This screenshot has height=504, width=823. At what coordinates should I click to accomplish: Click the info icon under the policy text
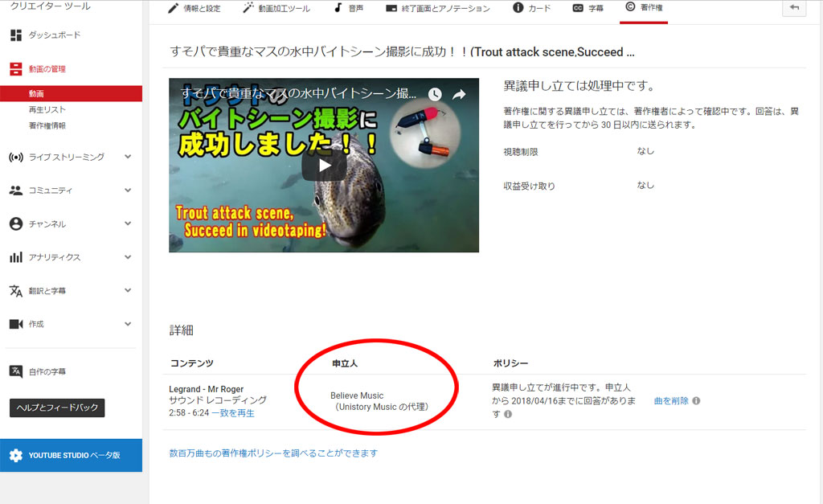coord(508,414)
